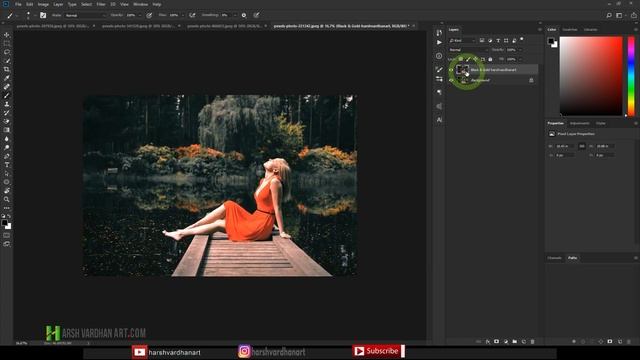Open the Actions panel play icon
Screen dimensions: 640x360
click(439, 42)
